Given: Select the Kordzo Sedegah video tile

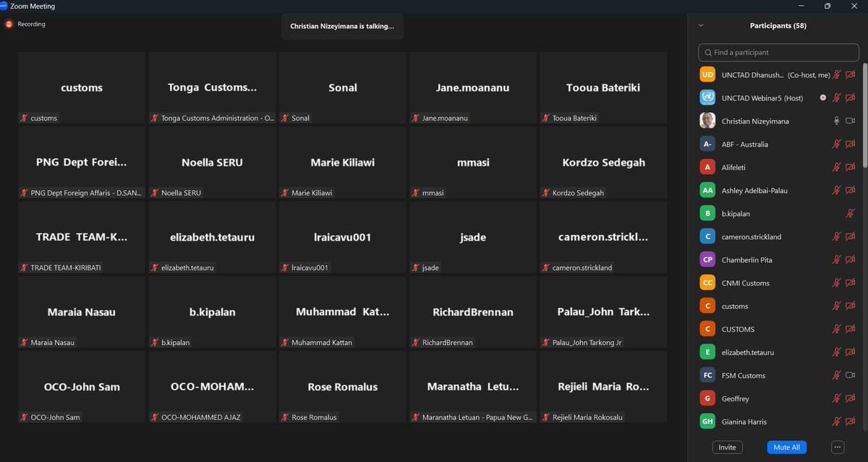Looking at the screenshot, I should pyautogui.click(x=604, y=162).
